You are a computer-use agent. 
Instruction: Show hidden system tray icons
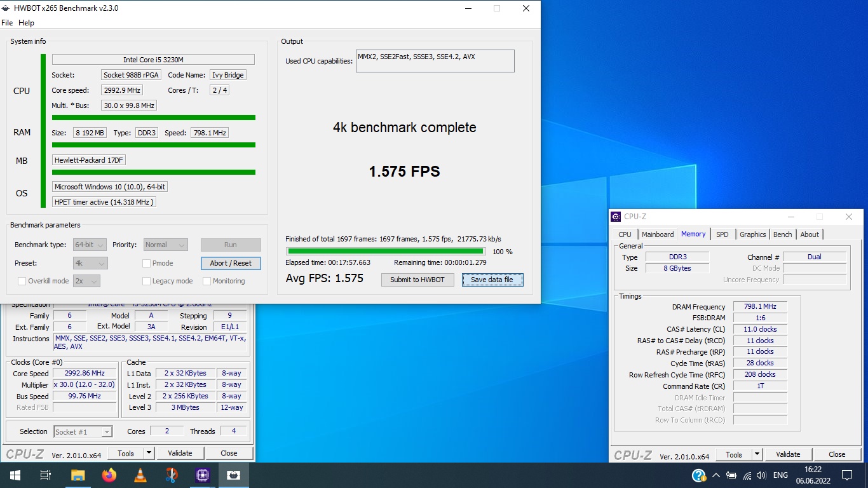tap(716, 475)
